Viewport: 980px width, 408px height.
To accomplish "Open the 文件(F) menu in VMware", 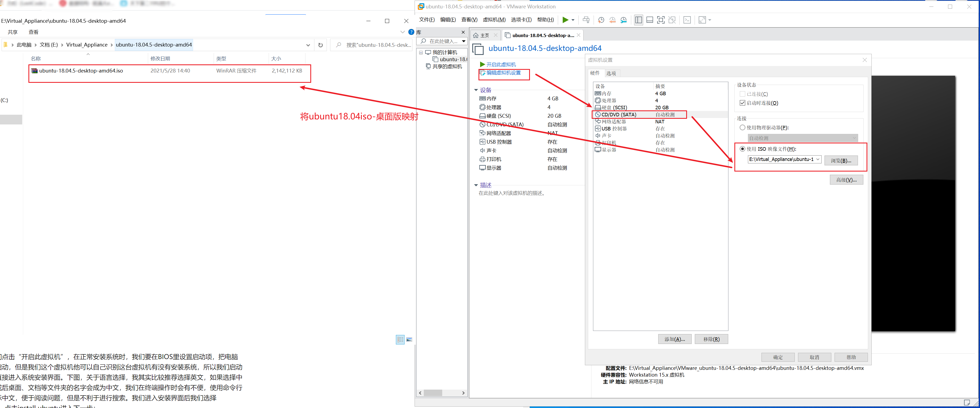I will coord(427,20).
